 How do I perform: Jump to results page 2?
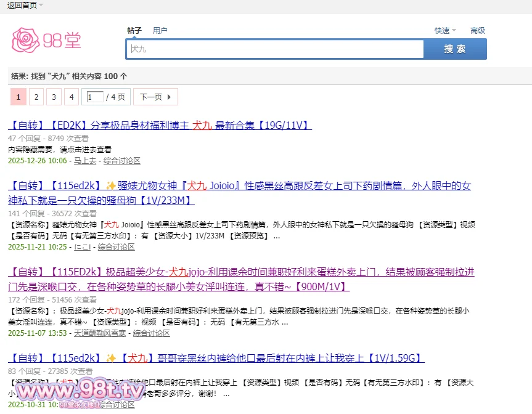pos(36,97)
